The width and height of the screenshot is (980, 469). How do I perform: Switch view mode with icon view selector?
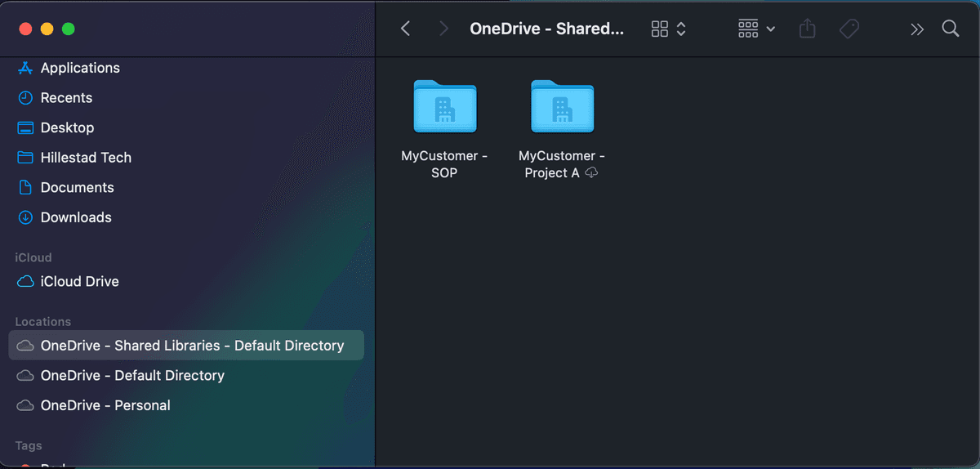[668, 29]
